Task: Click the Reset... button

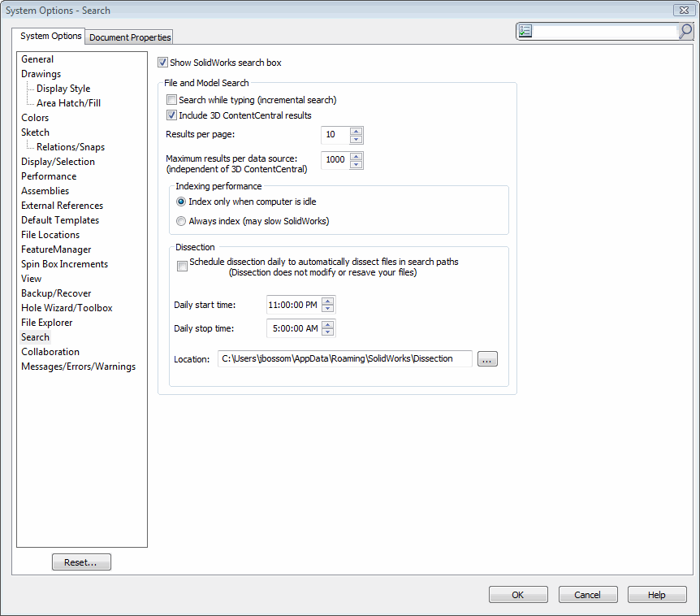Action: pos(81,562)
